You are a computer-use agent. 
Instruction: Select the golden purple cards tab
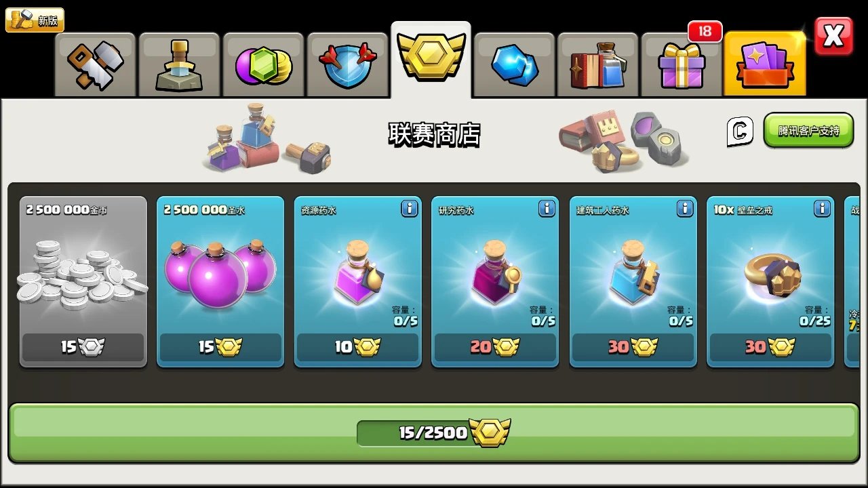(765, 64)
